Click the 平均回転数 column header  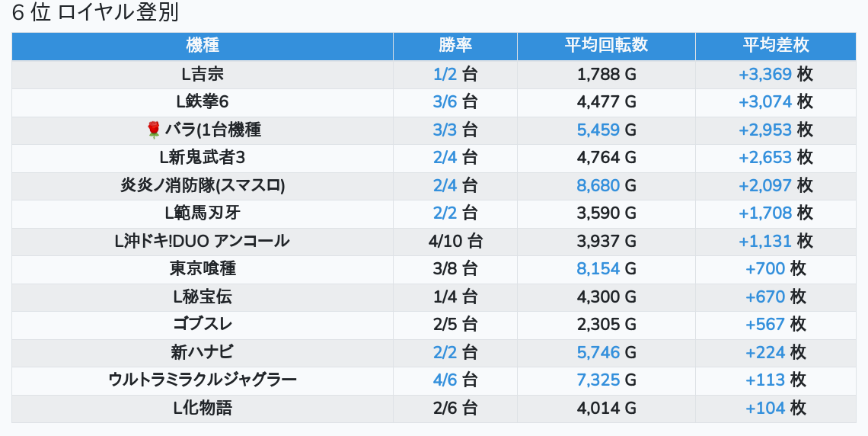click(x=606, y=46)
